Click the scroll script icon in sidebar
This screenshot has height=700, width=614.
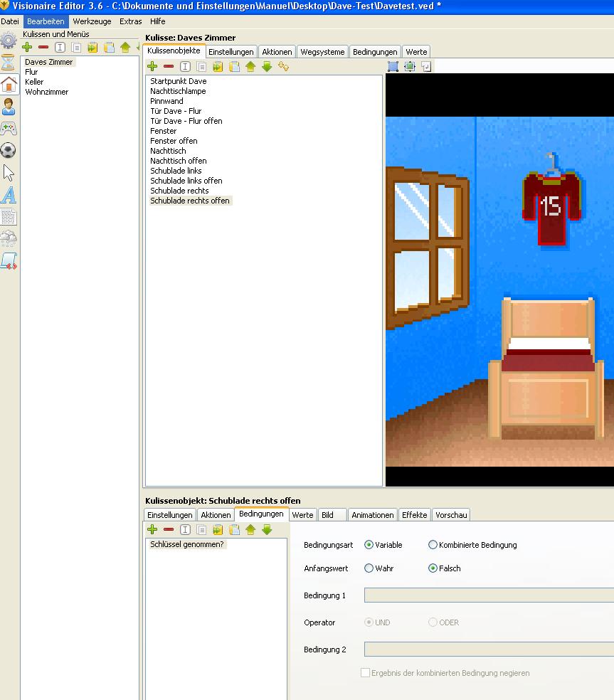point(9,260)
